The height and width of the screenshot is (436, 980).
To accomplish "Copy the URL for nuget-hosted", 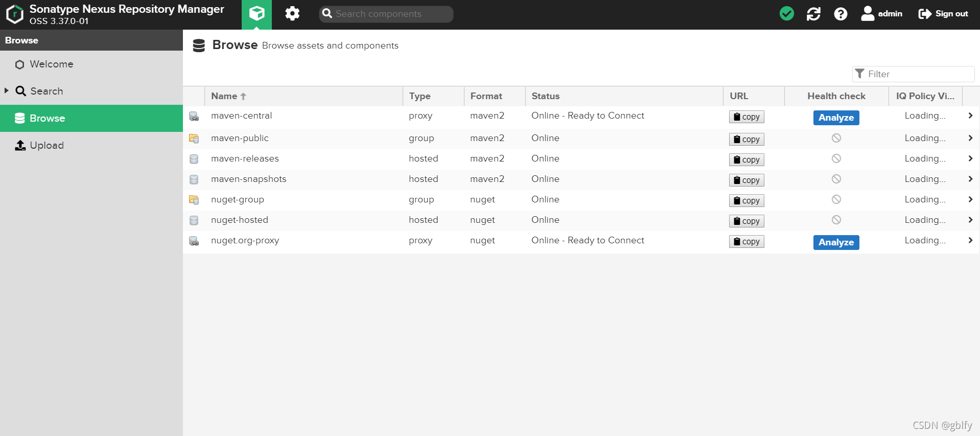I will (746, 221).
